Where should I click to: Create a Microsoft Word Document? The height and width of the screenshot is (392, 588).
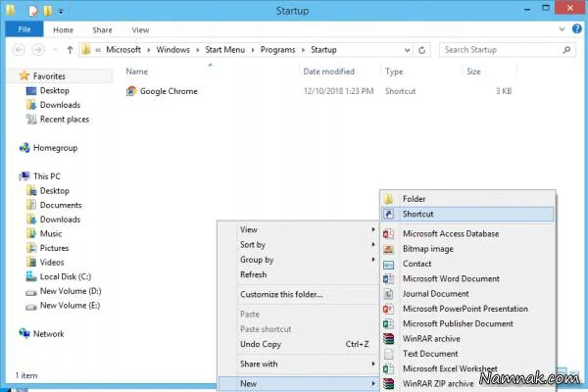pyautogui.click(x=467, y=278)
